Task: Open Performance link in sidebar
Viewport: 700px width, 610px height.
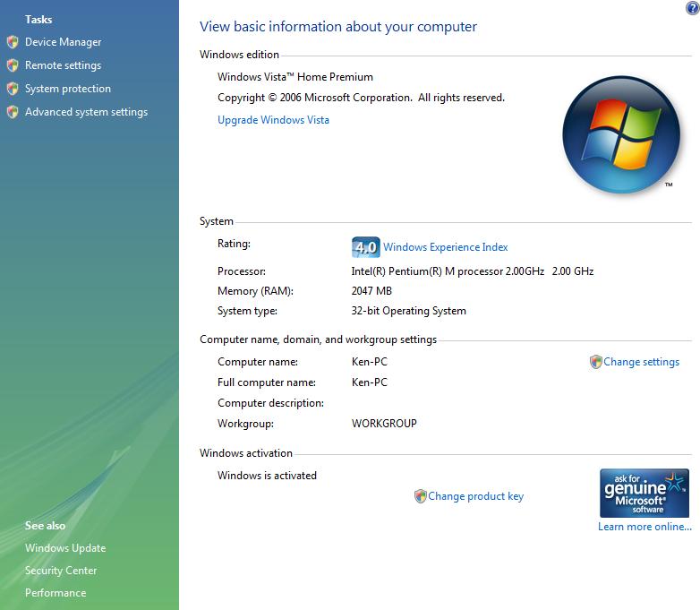Action: pyautogui.click(x=55, y=593)
